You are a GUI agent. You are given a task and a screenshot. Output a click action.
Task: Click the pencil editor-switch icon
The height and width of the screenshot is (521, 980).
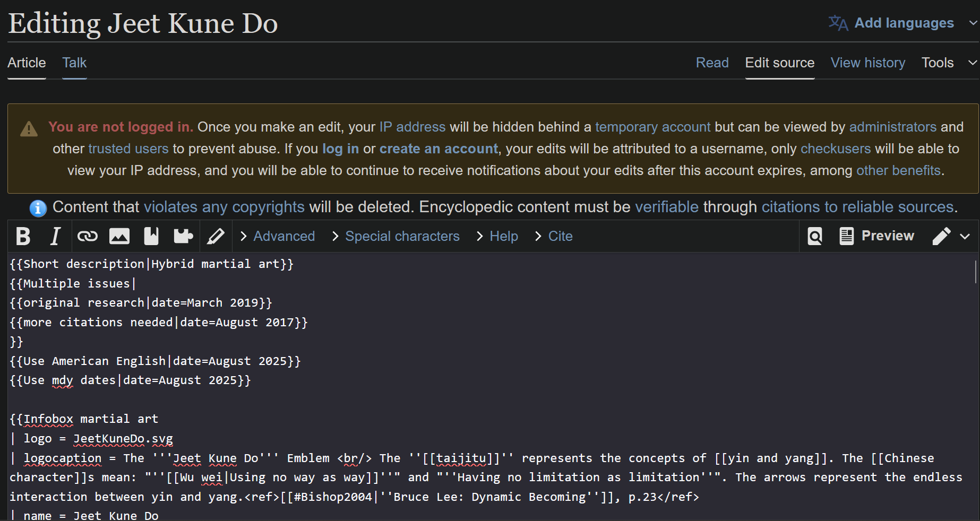click(941, 236)
